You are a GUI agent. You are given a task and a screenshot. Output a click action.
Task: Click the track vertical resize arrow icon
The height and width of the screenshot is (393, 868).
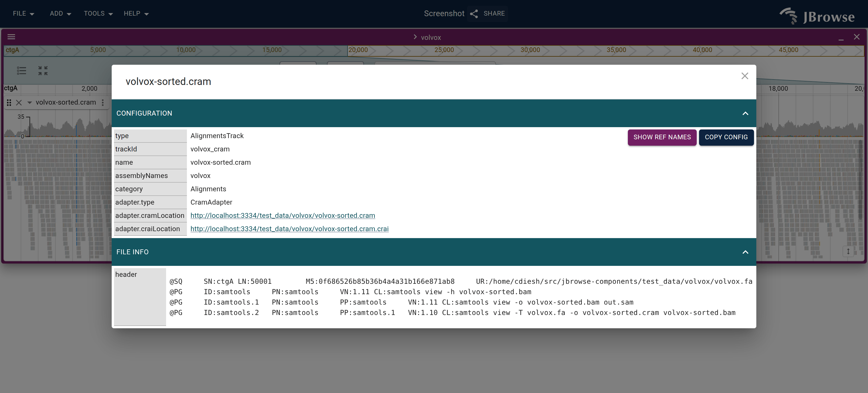848,251
